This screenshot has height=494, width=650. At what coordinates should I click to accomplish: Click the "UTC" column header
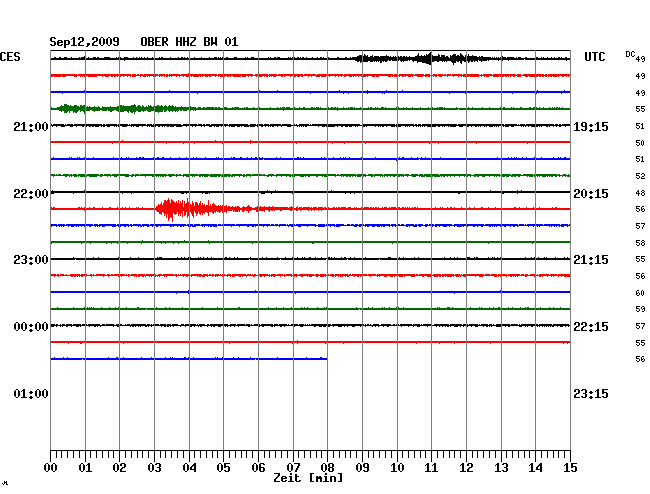pos(594,57)
